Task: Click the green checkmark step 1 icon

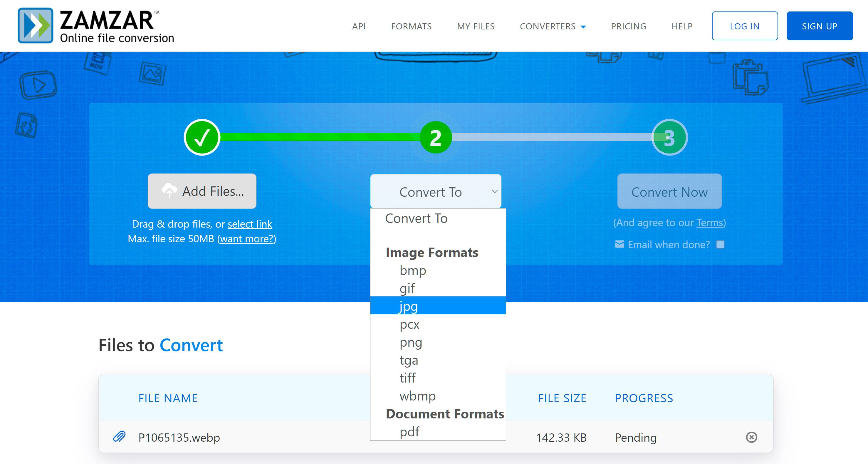Action: tap(203, 136)
